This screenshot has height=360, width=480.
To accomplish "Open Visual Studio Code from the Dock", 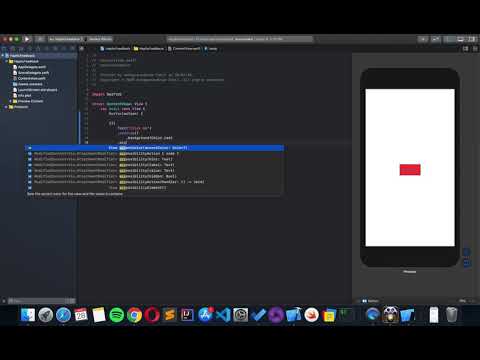I will pyautogui.click(x=223, y=315).
